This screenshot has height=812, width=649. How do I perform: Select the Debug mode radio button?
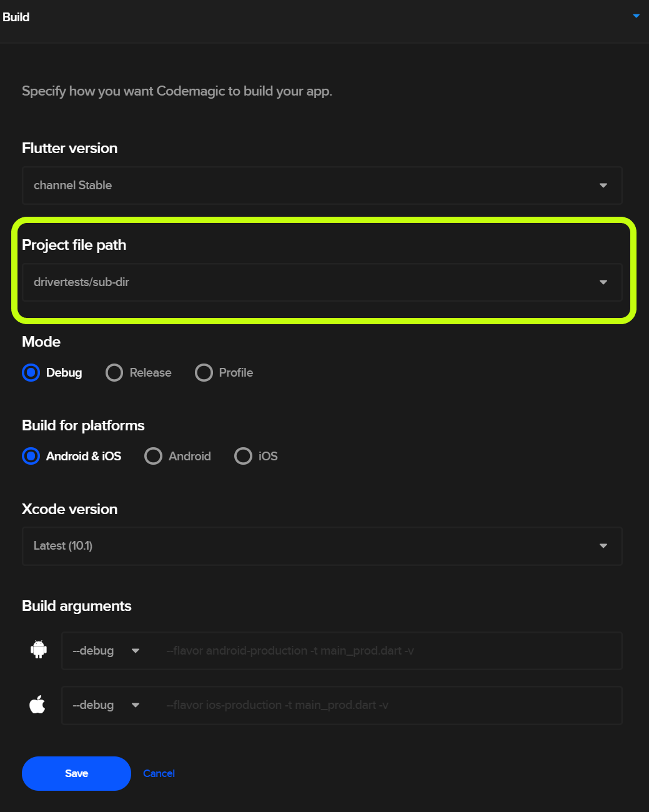31,373
